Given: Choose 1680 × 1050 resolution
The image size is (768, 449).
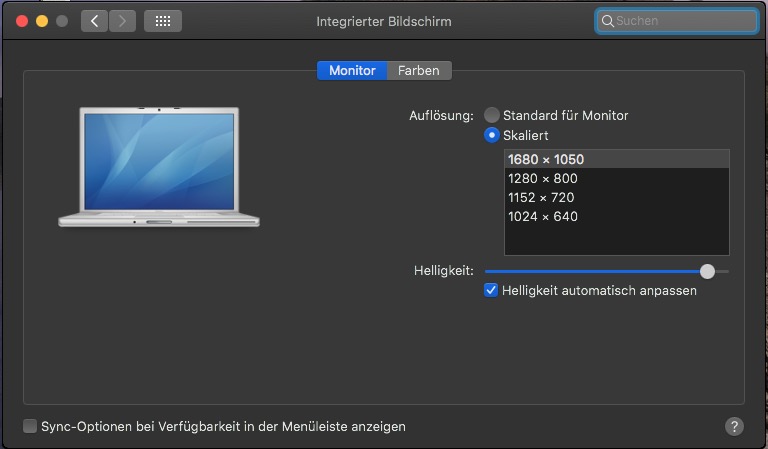Looking at the screenshot, I should (x=617, y=159).
